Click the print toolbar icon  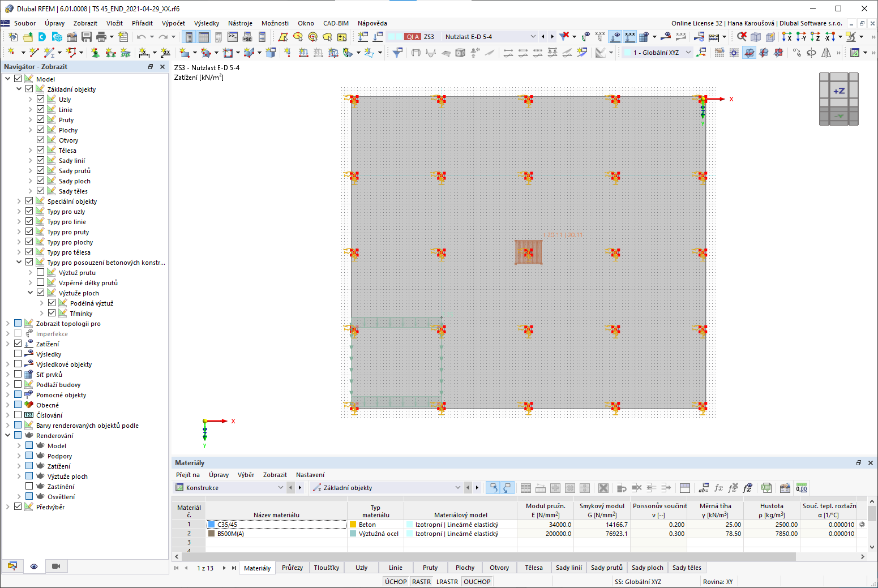point(101,37)
